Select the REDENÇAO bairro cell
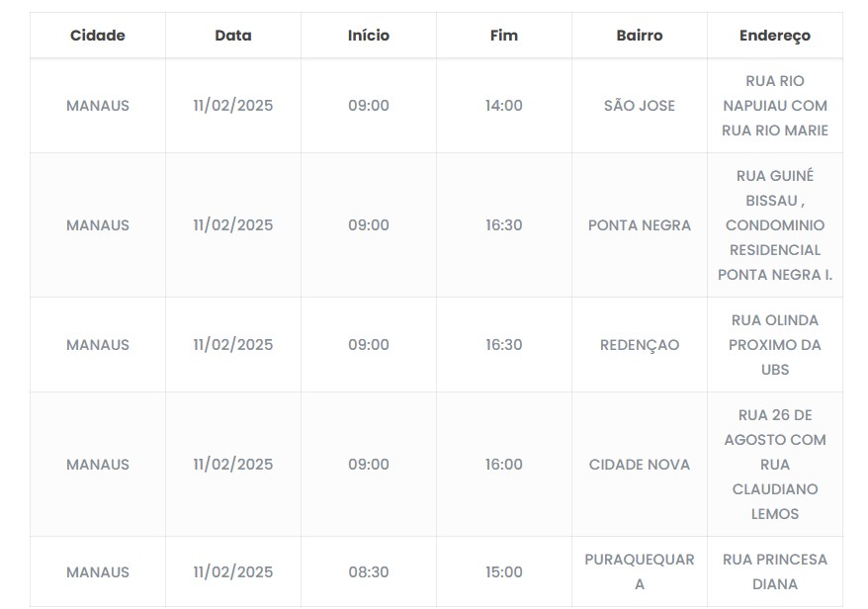The width and height of the screenshot is (868, 609). pos(640,345)
